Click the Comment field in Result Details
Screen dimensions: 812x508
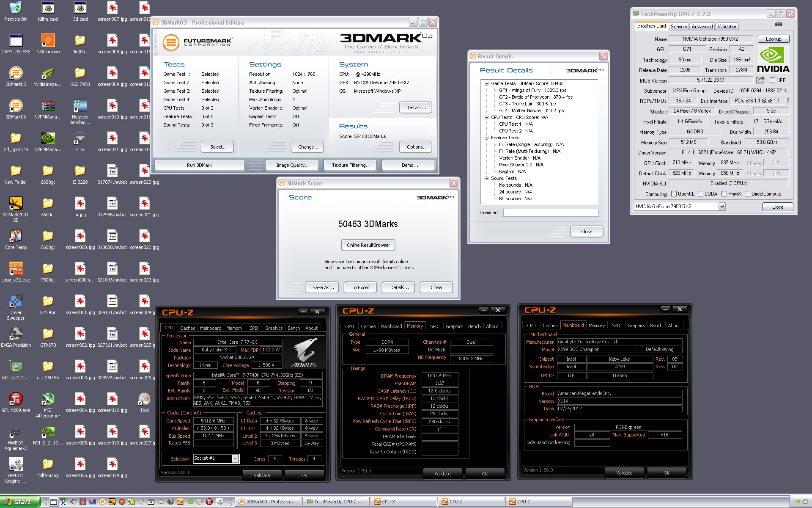pos(551,213)
